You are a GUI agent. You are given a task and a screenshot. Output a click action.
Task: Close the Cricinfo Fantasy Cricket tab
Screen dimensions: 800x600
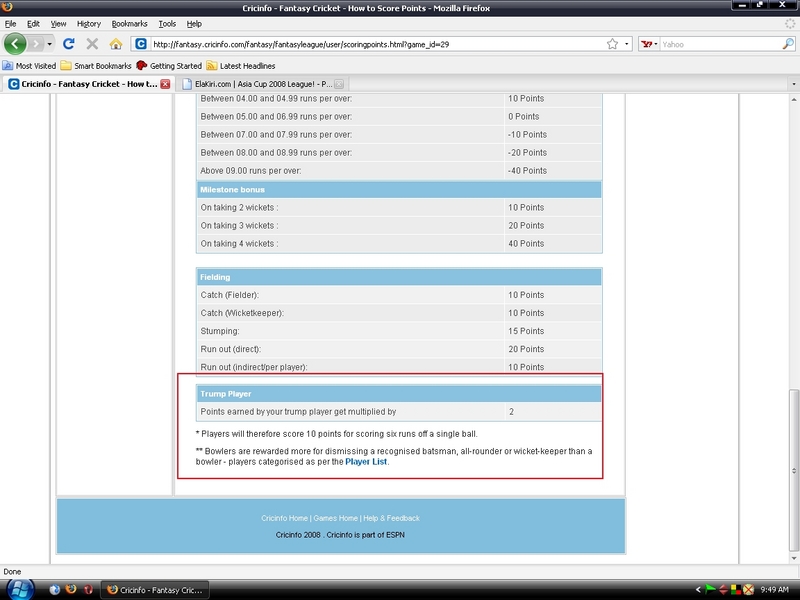pos(165,84)
